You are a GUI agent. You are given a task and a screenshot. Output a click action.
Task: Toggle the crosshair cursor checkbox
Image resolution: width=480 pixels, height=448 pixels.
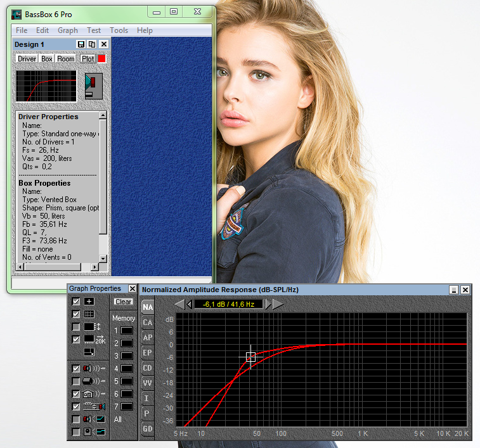(76, 302)
